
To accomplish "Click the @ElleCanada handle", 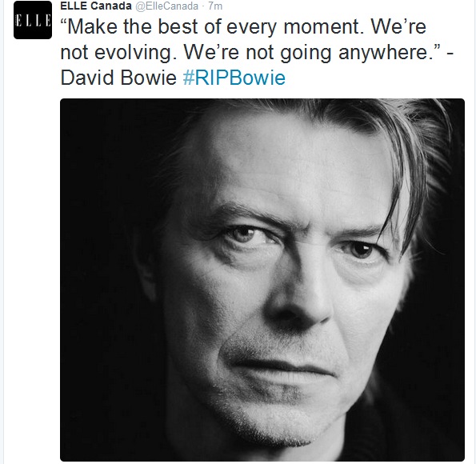I will pos(166,6).
